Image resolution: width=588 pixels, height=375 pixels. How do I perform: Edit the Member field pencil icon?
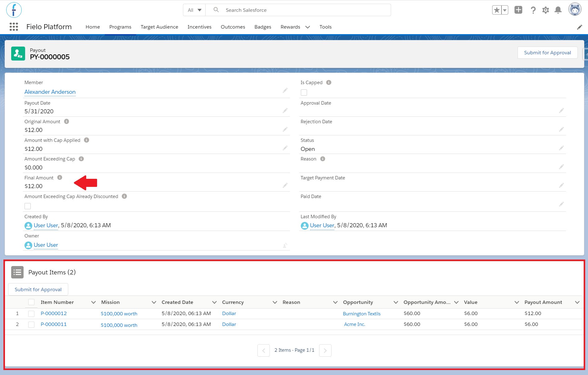pyautogui.click(x=285, y=90)
